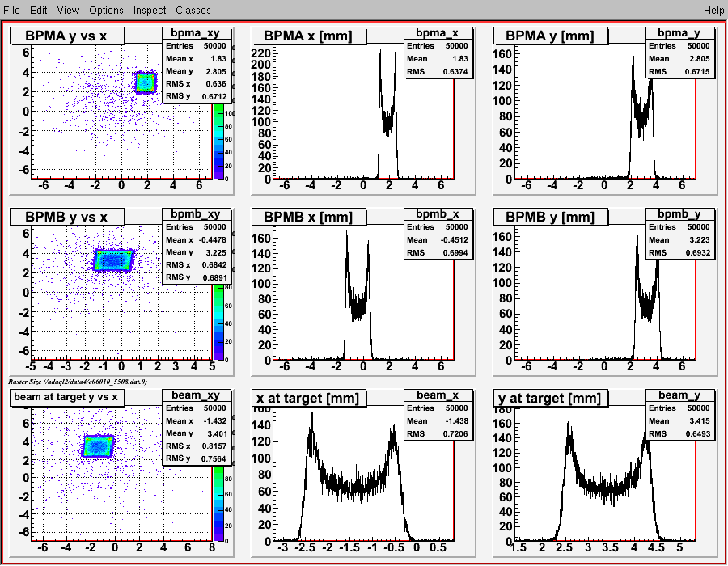Viewport: 728px width, 566px height.
Task: Select the 'BPMA y [mm]' plot title
Action: click(x=551, y=36)
